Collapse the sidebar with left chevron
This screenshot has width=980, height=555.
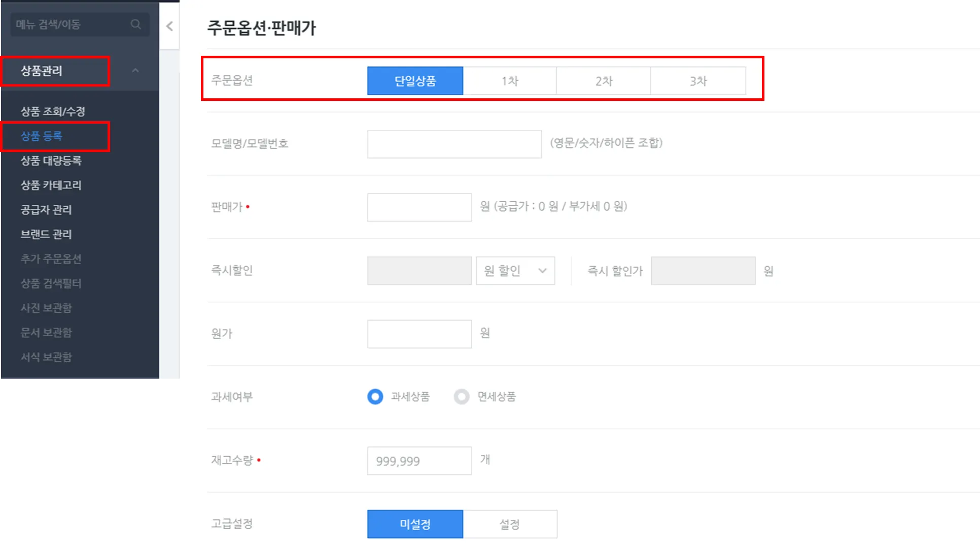pyautogui.click(x=169, y=26)
